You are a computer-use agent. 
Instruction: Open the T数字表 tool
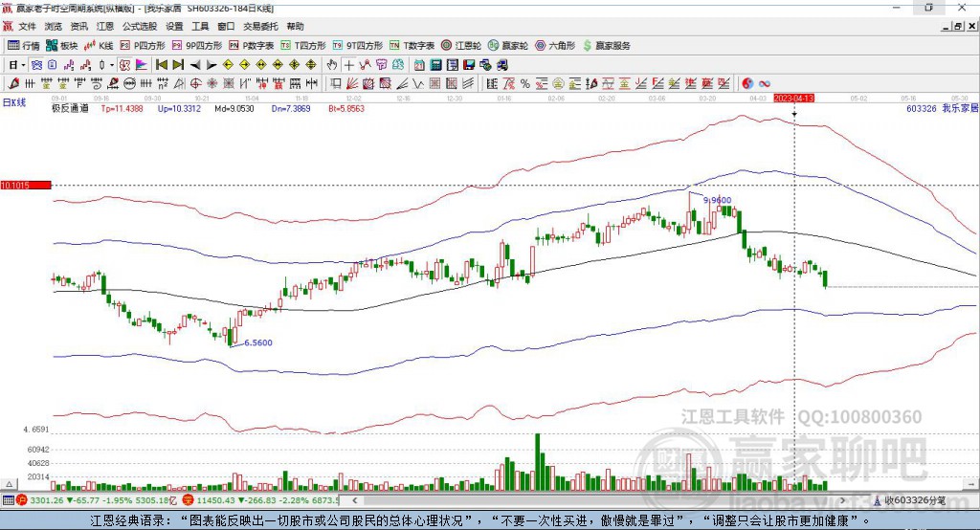pyautogui.click(x=412, y=46)
